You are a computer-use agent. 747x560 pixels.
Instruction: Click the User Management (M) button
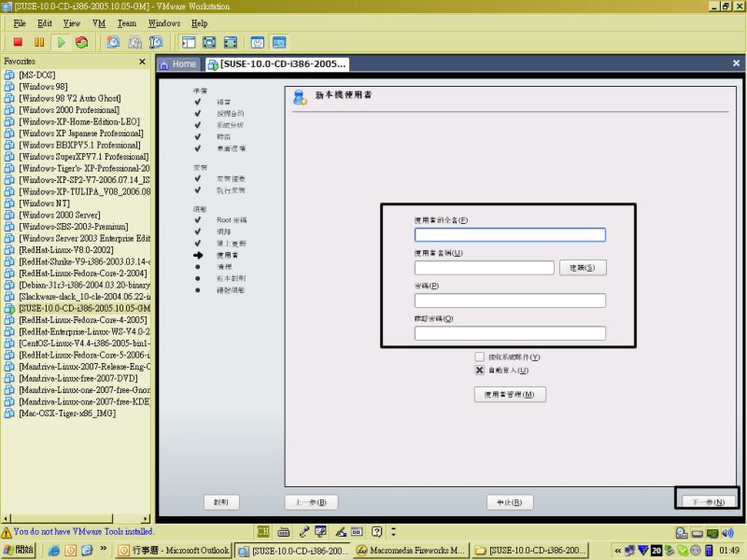pos(510,394)
